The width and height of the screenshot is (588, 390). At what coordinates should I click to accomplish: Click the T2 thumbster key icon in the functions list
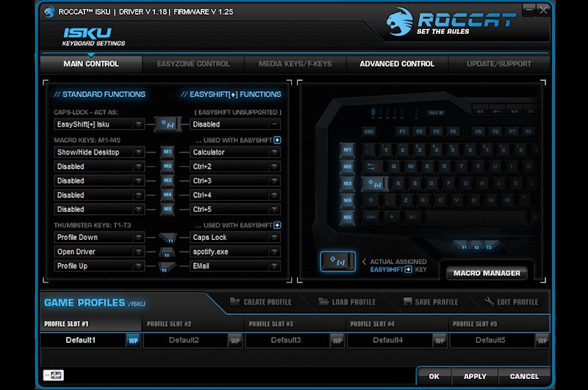coord(167,252)
